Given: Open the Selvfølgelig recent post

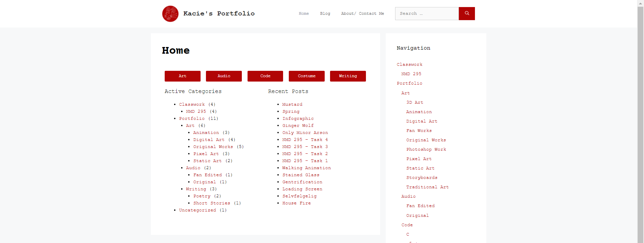Looking at the screenshot, I should (x=299, y=196).
